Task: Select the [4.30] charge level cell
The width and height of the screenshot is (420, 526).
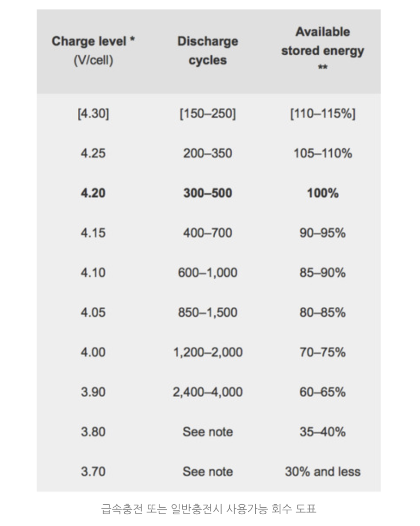Action: (93, 114)
